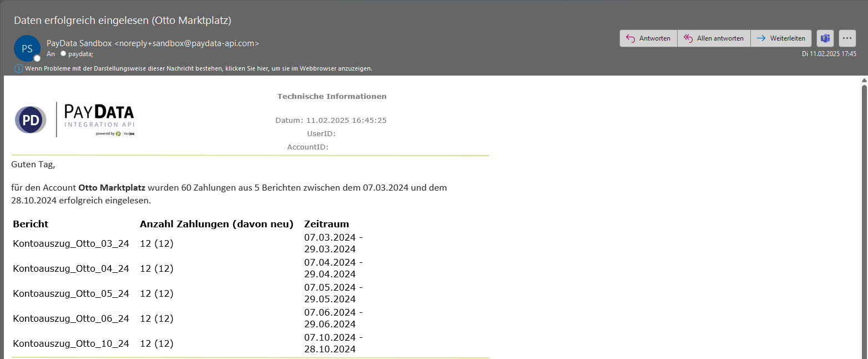This screenshot has width=868, height=359.
Task: Click the Guten Tag greeting
Action: click(33, 164)
